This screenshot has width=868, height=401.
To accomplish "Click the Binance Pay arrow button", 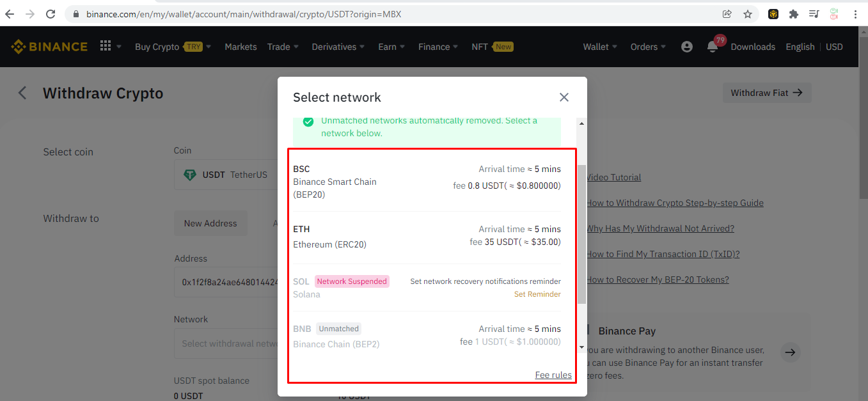I will 791,352.
